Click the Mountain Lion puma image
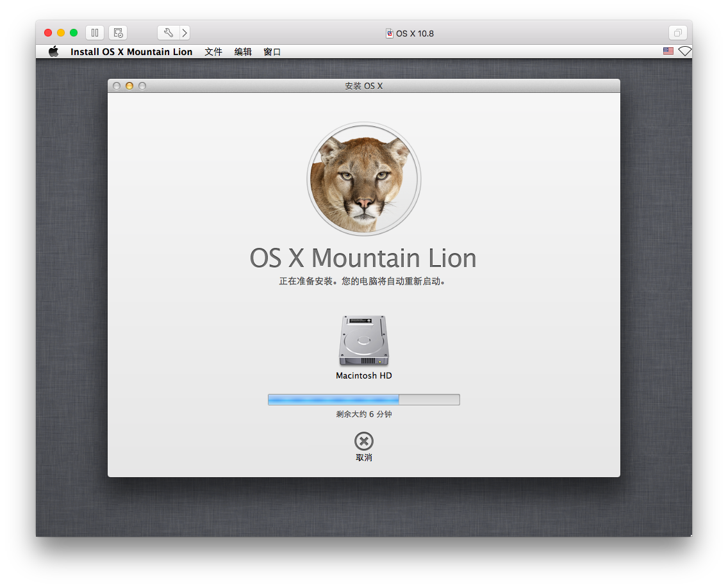 pyautogui.click(x=363, y=178)
